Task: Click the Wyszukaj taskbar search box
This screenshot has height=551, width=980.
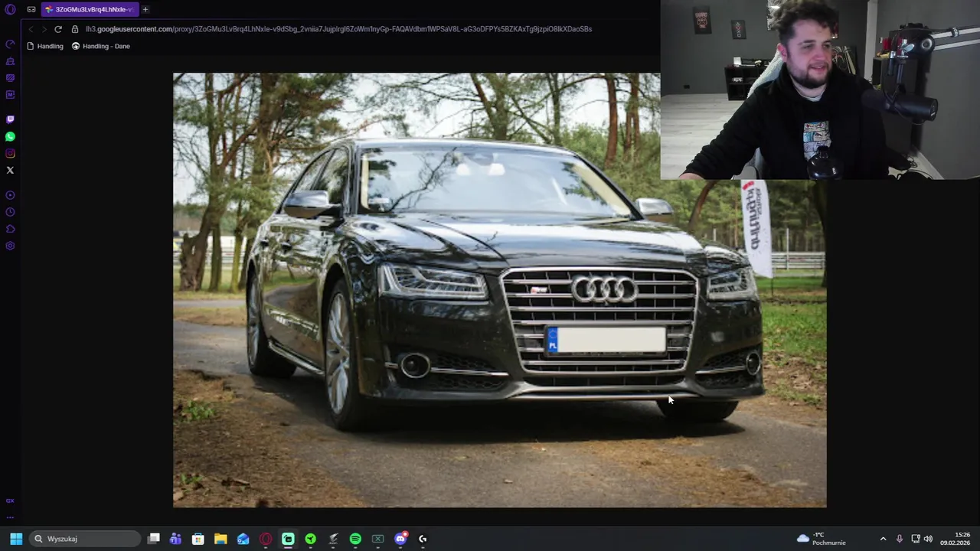Action: [x=86, y=539]
